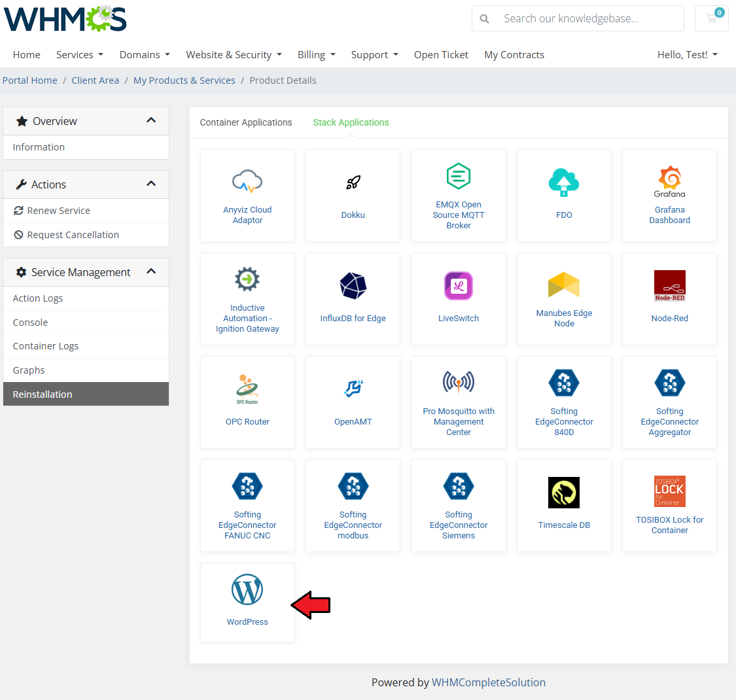Open the shopping cart icon

click(712, 18)
